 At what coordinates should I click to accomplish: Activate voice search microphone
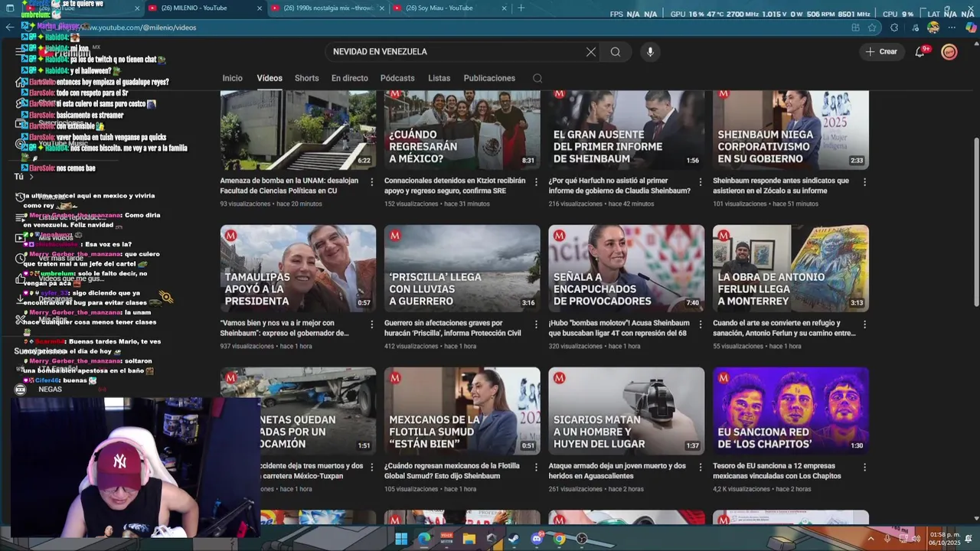[x=650, y=52]
